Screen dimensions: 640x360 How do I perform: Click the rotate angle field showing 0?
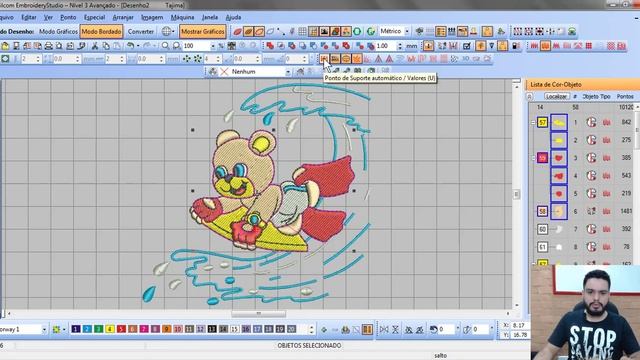click(x=447, y=329)
